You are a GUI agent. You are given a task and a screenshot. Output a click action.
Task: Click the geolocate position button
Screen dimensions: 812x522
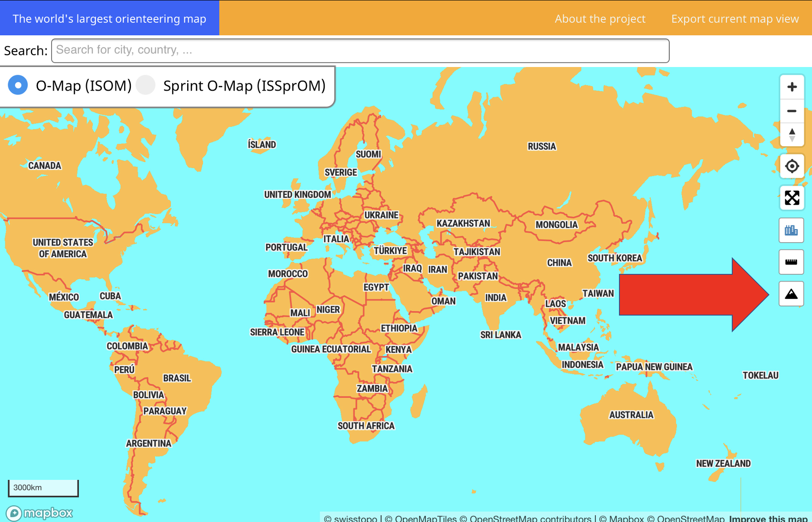792,166
